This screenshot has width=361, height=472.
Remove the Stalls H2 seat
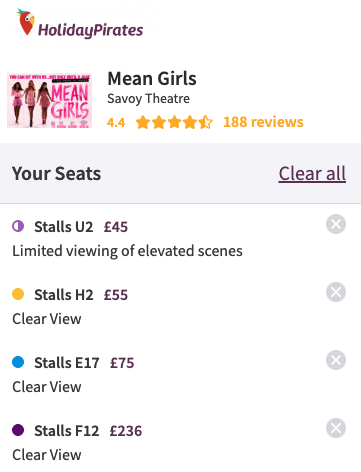coord(336,292)
